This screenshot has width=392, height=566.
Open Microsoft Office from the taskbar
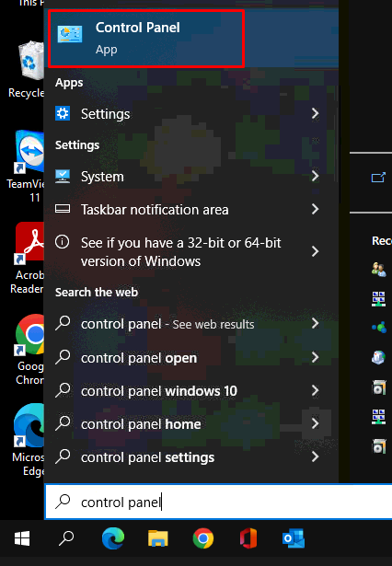(x=248, y=538)
